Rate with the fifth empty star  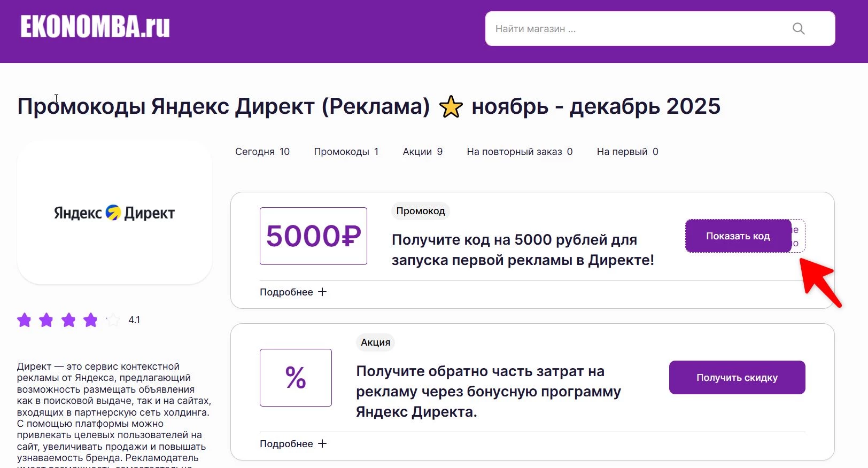[x=113, y=320]
